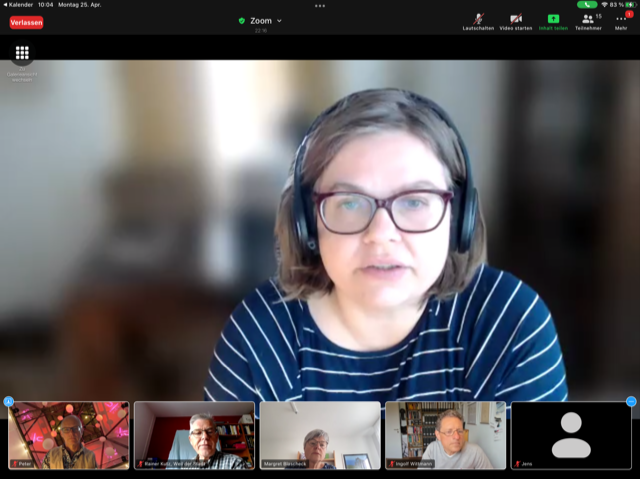Return to the Kalender app
The image size is (640, 479).
pyautogui.click(x=18, y=4)
